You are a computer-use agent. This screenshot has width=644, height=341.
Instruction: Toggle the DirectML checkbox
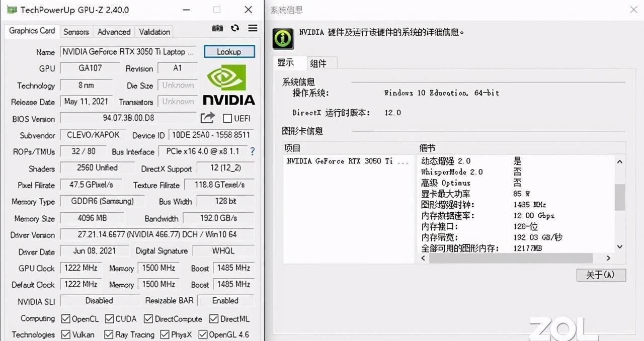pos(213,319)
